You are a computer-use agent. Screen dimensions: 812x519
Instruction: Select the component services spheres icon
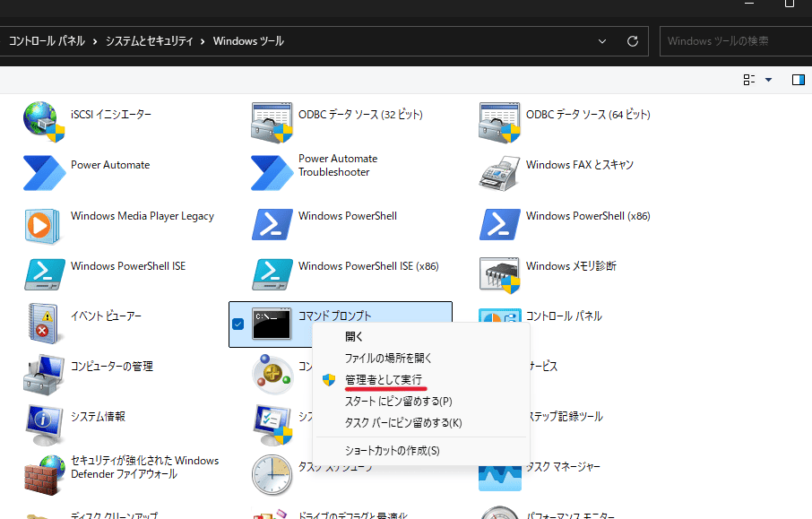[272, 374]
